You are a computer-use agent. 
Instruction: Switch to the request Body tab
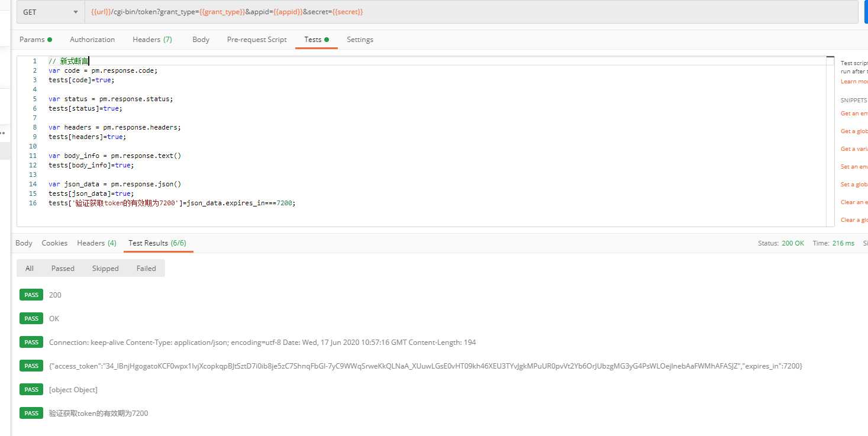pos(201,40)
